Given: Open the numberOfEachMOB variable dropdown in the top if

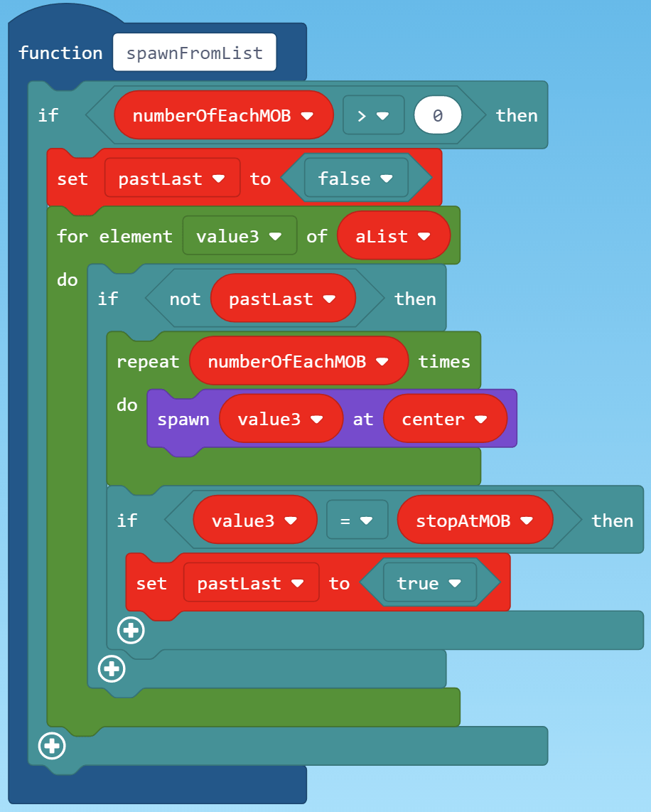Looking at the screenshot, I should click(x=308, y=114).
